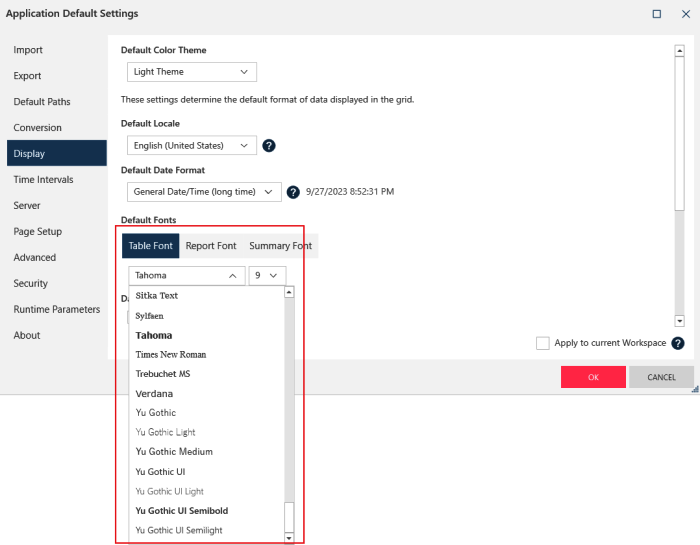Collapse the Tahoma font name dropdown
The height and width of the screenshot is (545, 700).
(187, 275)
